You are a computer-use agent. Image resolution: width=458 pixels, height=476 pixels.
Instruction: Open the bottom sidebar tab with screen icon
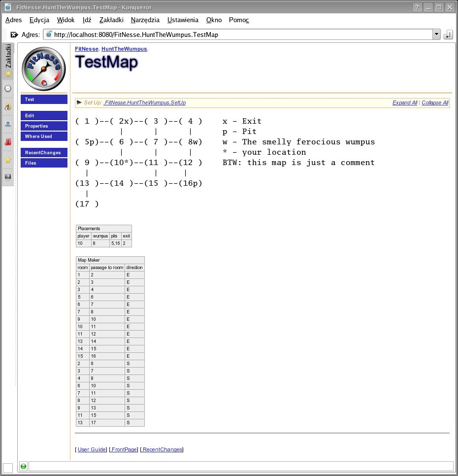[x=8, y=176]
